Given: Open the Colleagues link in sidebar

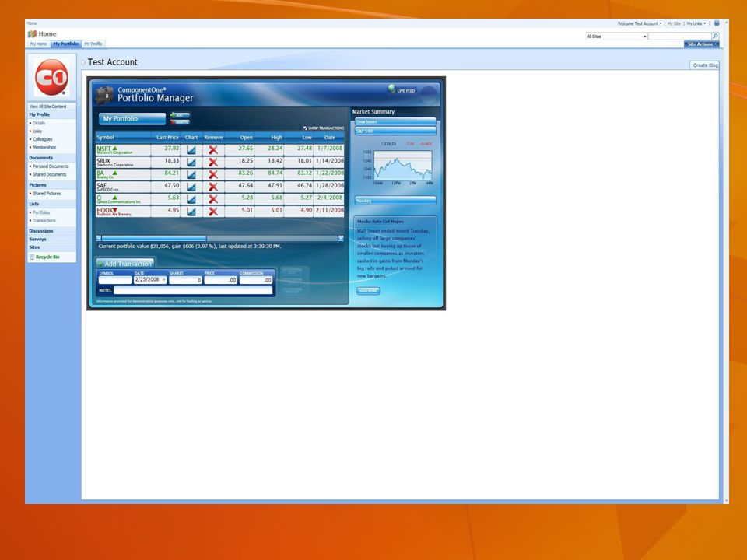Looking at the screenshot, I should (42, 139).
